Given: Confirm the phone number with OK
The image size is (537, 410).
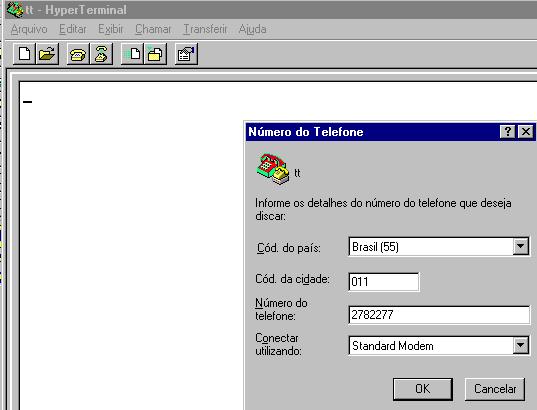Looking at the screenshot, I should 423,389.
